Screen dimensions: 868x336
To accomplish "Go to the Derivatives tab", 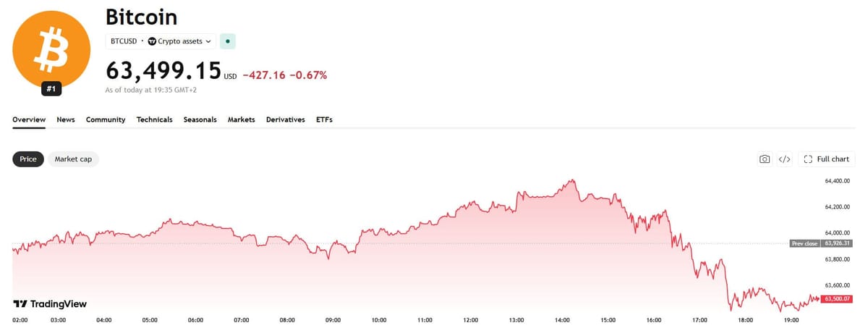I will point(286,119).
